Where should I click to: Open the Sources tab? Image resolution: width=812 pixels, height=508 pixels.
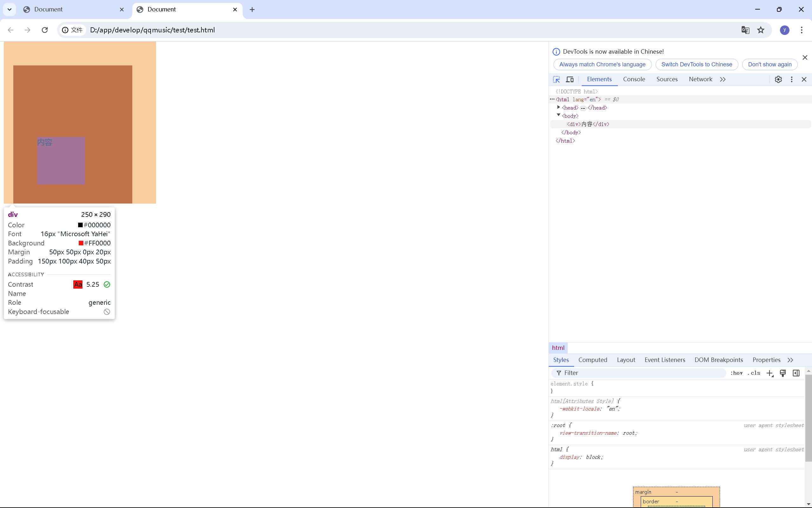(x=667, y=79)
